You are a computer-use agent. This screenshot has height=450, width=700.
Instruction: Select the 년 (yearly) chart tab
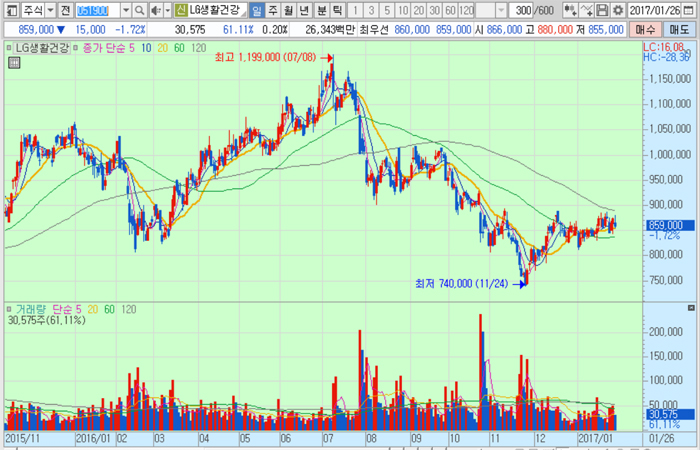coord(305,10)
